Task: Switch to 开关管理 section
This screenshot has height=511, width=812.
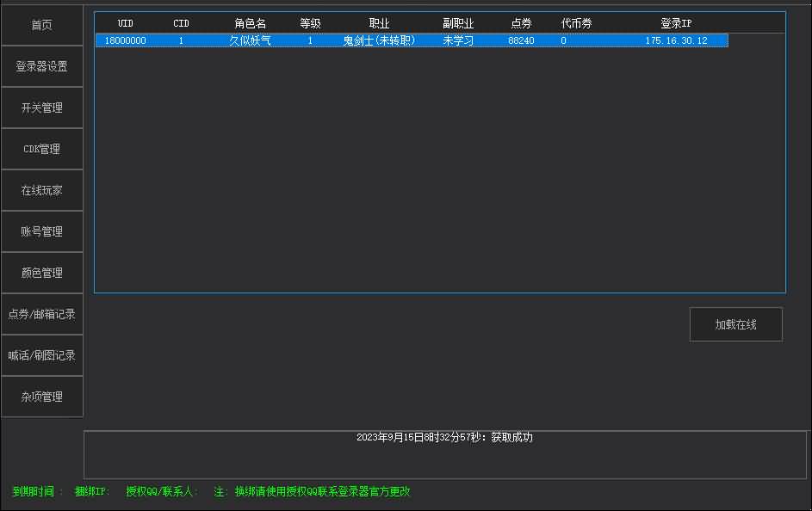Action: 42,108
